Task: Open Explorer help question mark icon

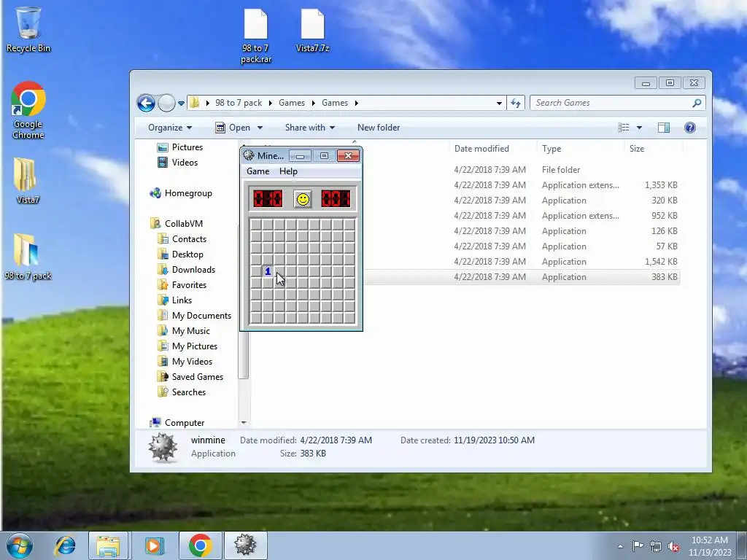Action: pyautogui.click(x=689, y=128)
